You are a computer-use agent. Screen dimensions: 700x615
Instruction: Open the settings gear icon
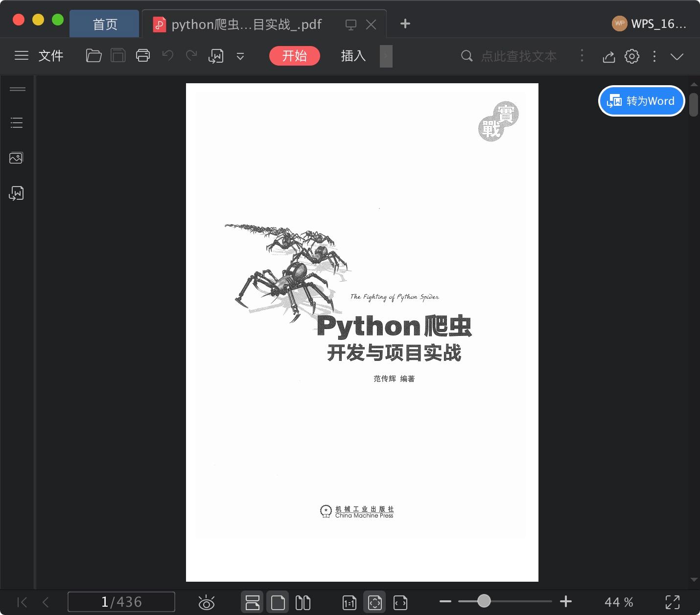pos(632,56)
